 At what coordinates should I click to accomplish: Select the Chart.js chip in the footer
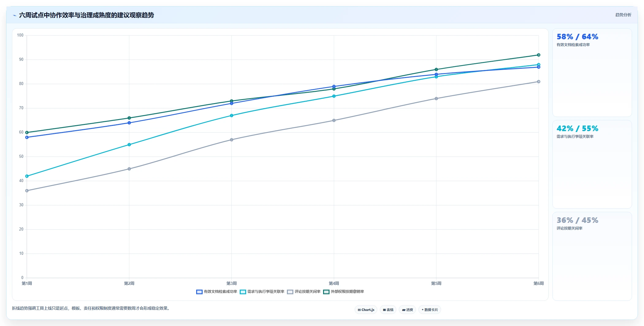pyautogui.click(x=366, y=310)
